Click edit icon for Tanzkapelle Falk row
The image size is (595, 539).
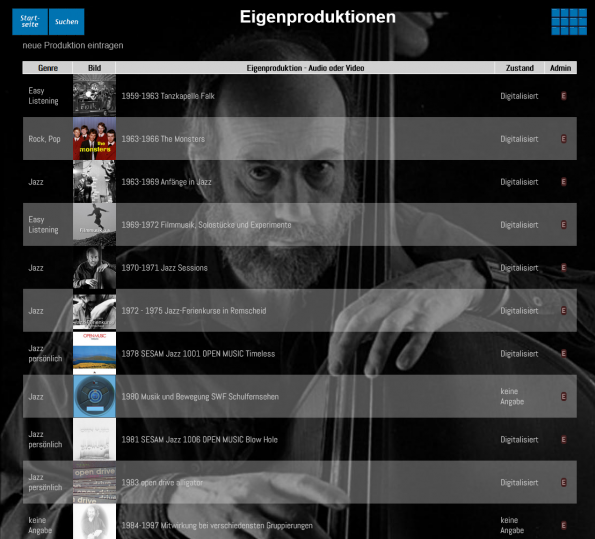(564, 96)
